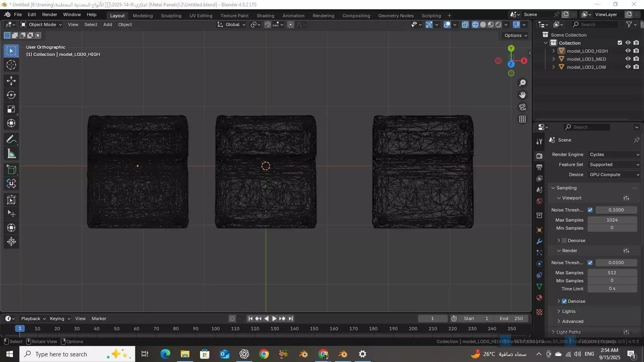Open the Render Engine dropdown
This screenshot has width=644, height=362.
coord(614,154)
